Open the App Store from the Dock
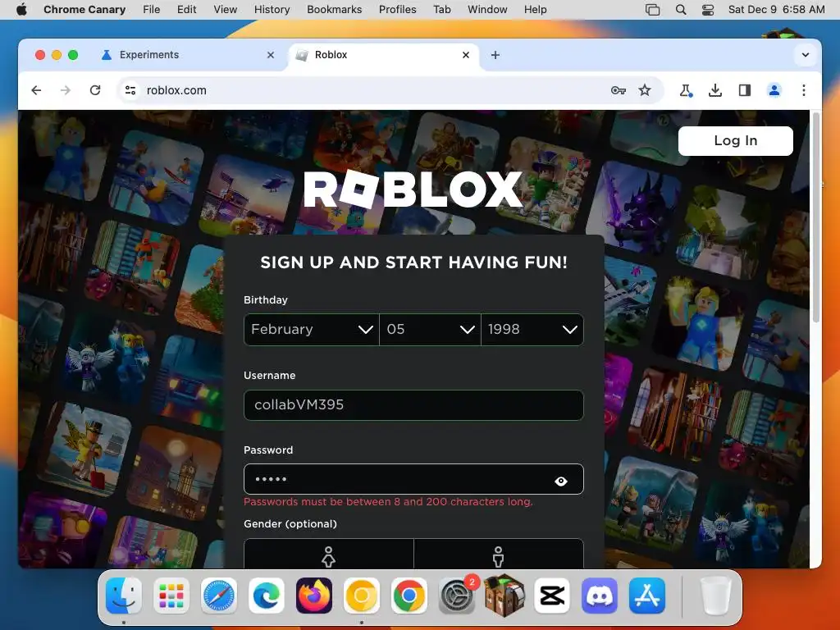This screenshot has height=630, width=840. (646, 596)
